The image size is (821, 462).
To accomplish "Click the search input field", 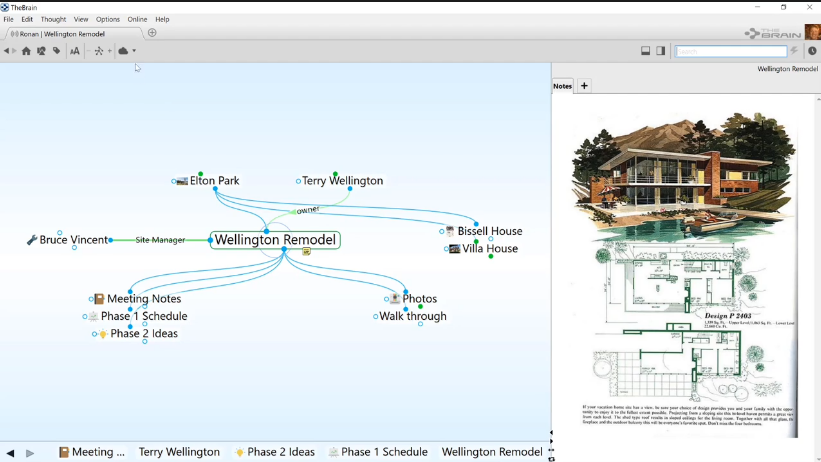I will coord(731,51).
